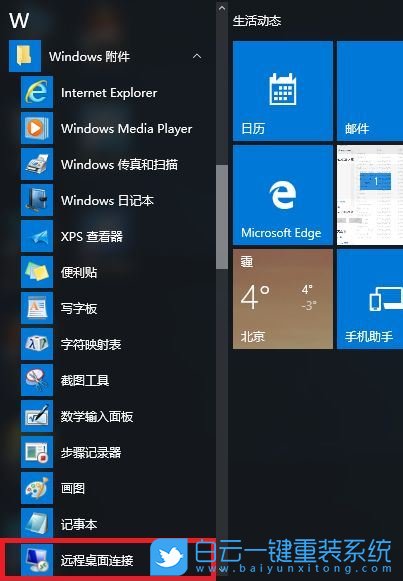The image size is (403, 581).
Task: Open Windows 传真和扫描 icon
Action: point(37,164)
